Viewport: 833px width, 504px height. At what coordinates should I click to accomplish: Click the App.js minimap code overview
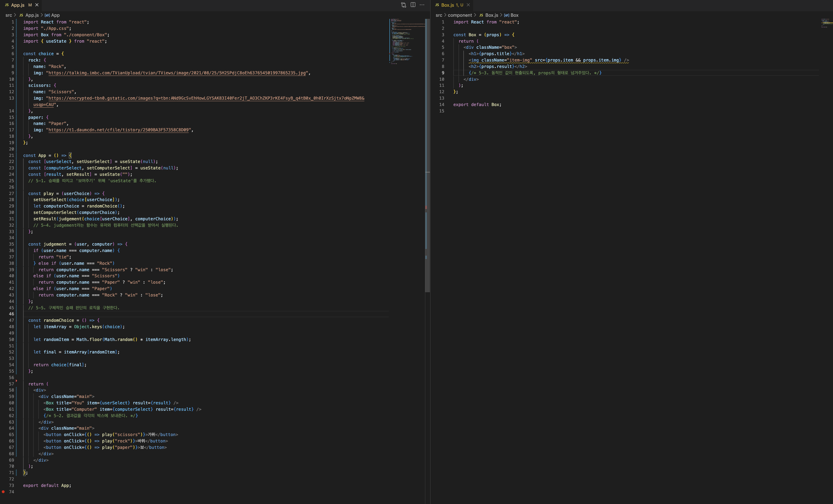pos(407,41)
